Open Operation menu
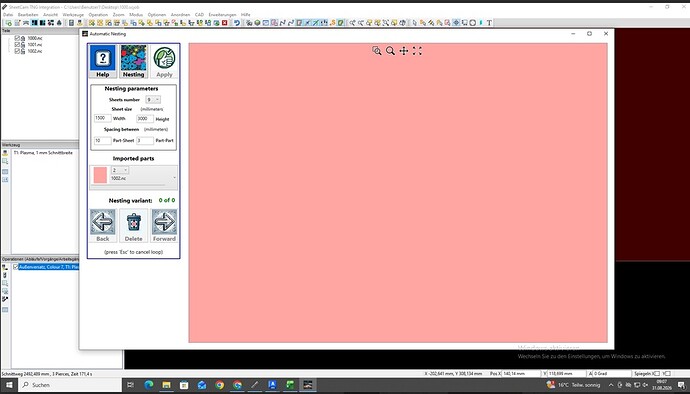This screenshot has width=690, height=394. pos(98,15)
